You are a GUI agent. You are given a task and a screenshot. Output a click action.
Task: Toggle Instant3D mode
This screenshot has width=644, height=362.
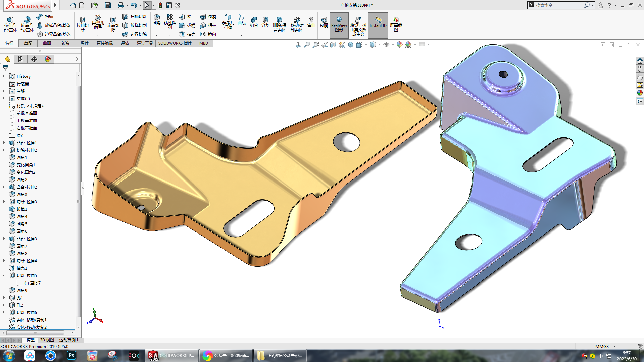[378, 25]
